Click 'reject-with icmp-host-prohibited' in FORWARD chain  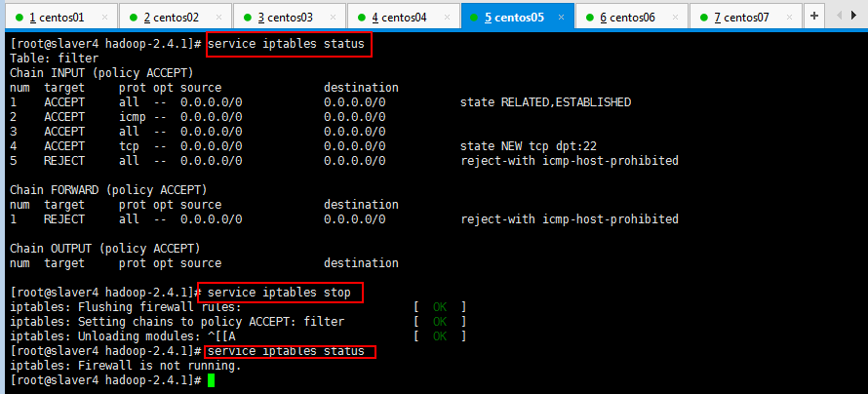[x=570, y=219]
